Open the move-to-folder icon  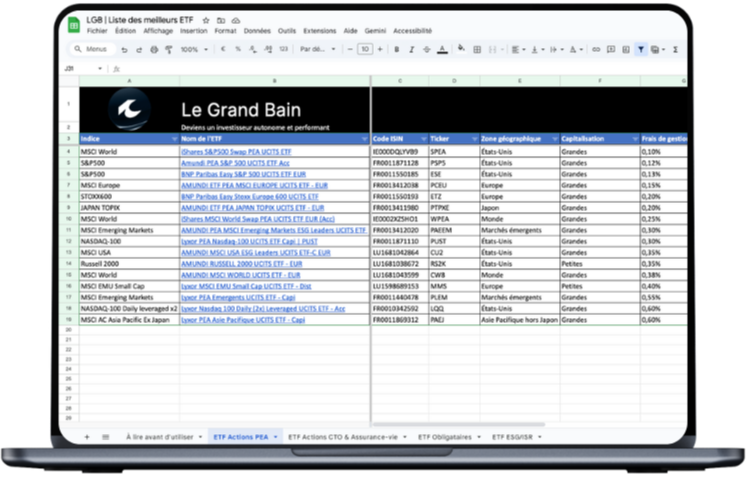click(x=221, y=20)
